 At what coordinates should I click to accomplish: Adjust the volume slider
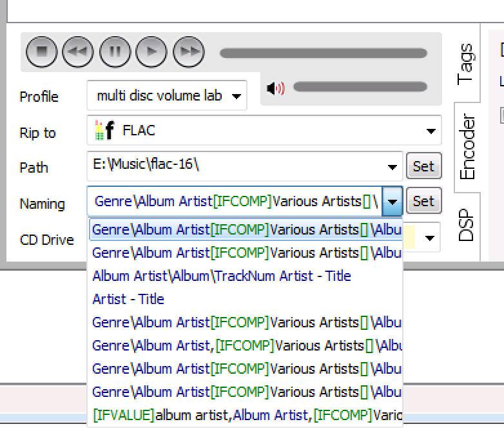coord(360,87)
